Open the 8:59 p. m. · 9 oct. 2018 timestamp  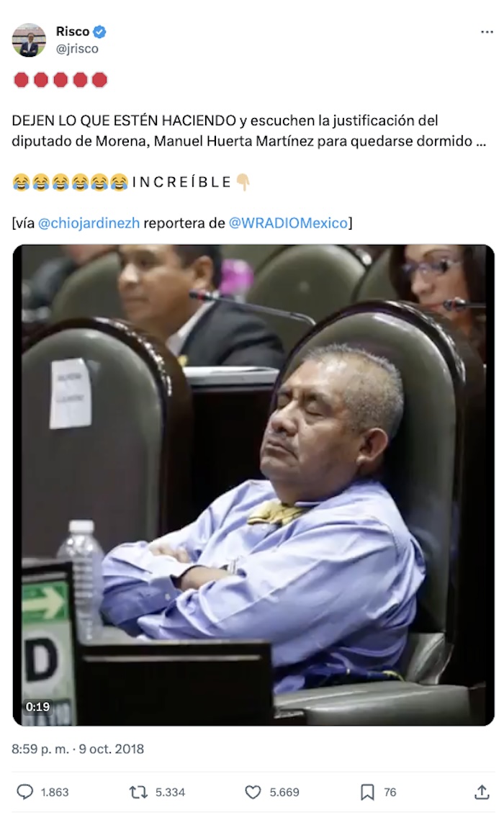(x=78, y=749)
